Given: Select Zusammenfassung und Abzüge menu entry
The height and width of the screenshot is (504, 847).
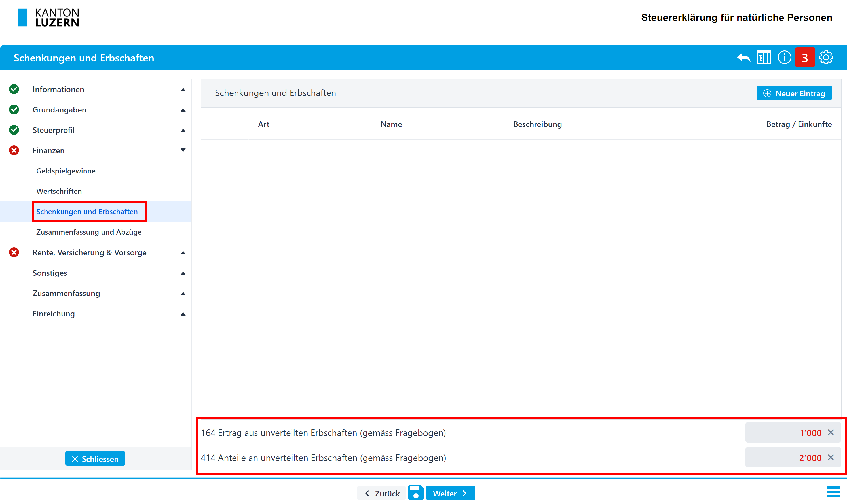Looking at the screenshot, I should tap(89, 232).
